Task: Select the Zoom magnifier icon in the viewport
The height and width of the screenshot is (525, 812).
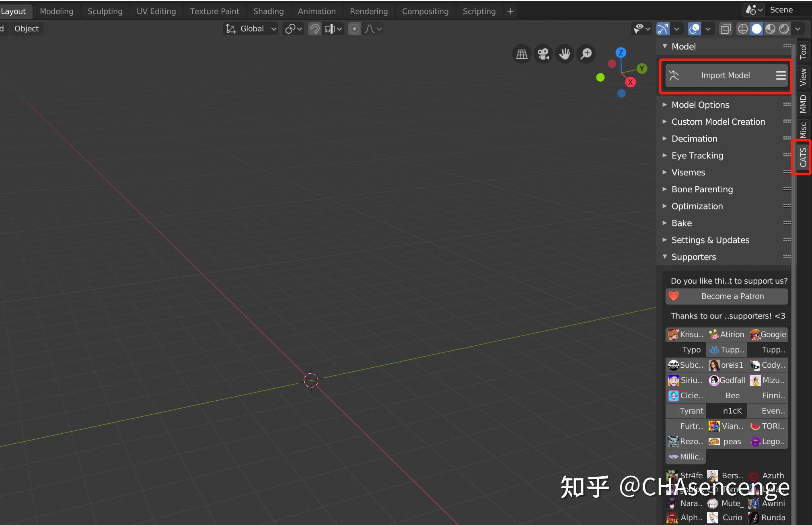Action: pyautogui.click(x=586, y=54)
